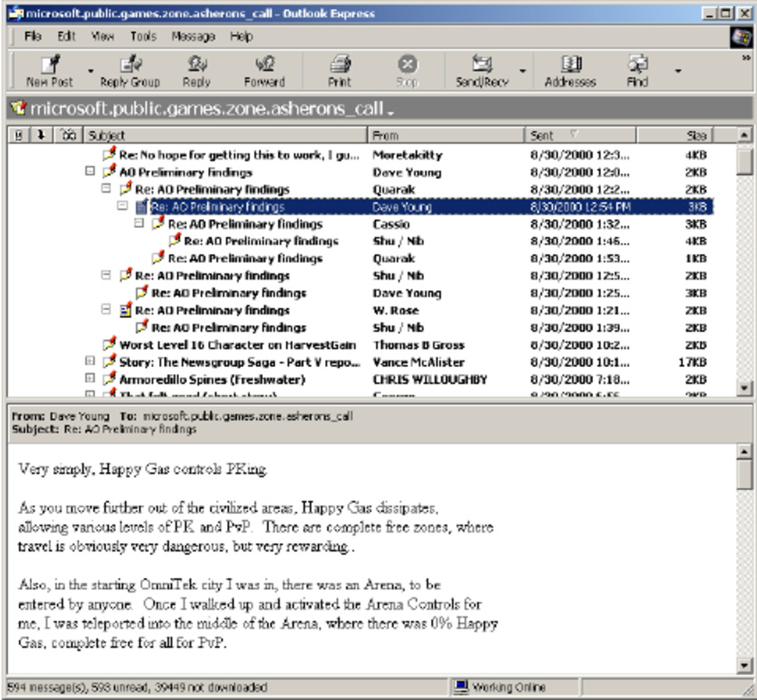
Task: Click the Vance McAlister sender name
Action: coord(419,362)
